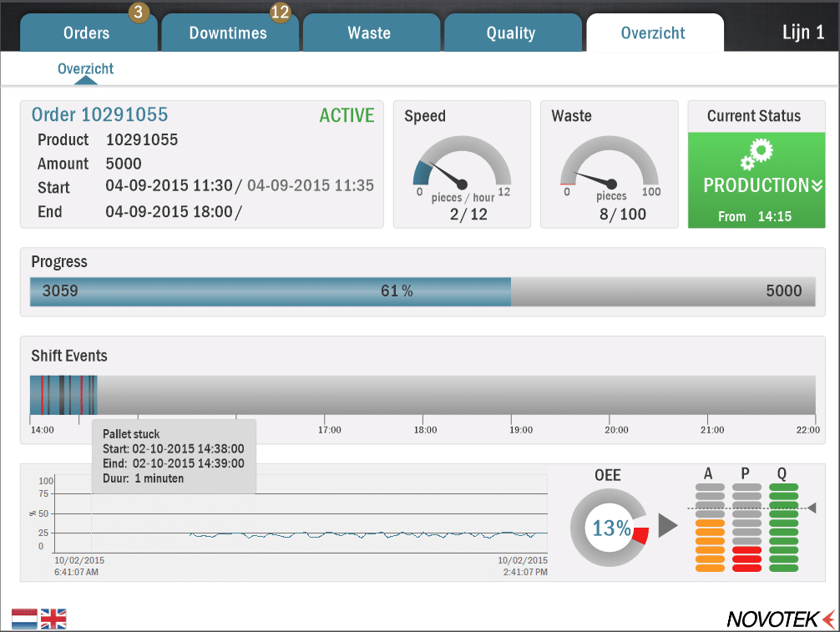
Task: Click the small target arrow right of Q column
Action: pyautogui.click(x=812, y=508)
